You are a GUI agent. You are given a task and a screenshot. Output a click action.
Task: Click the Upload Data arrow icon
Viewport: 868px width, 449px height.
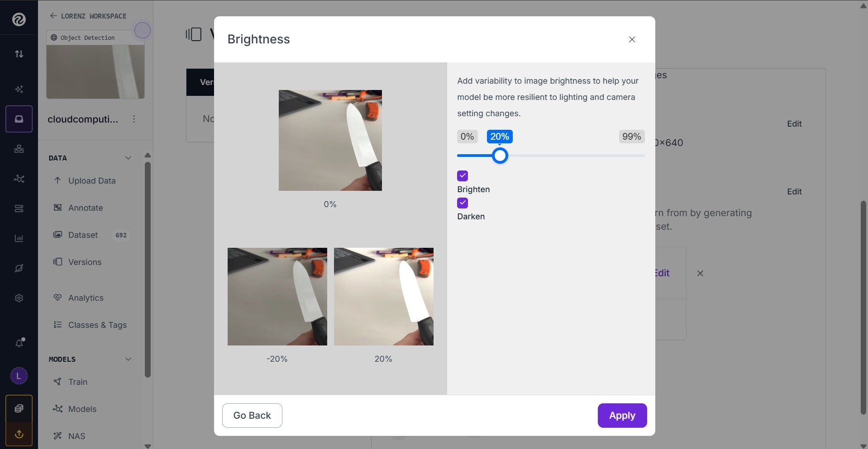57,180
